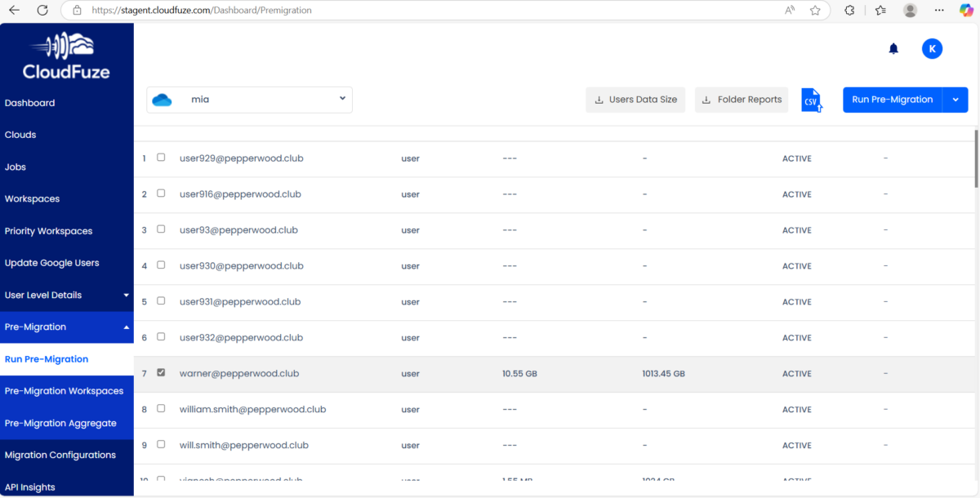
Task: Open the mia cloud selection dropdown
Action: pos(342,99)
